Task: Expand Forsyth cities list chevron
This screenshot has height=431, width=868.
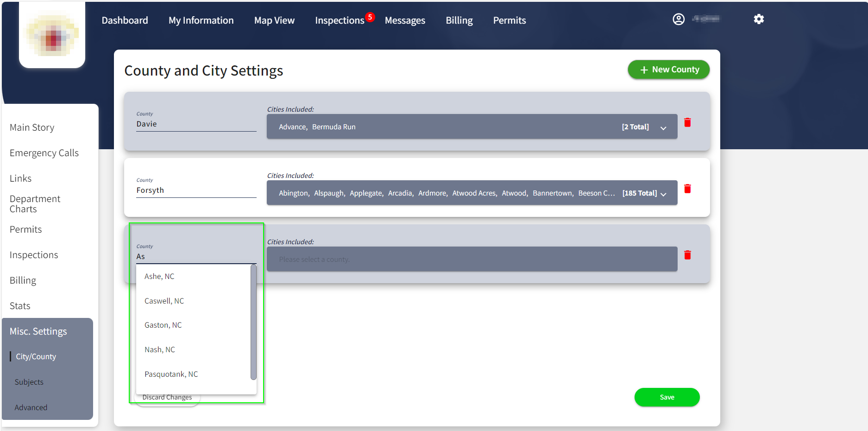Action: coord(663,194)
